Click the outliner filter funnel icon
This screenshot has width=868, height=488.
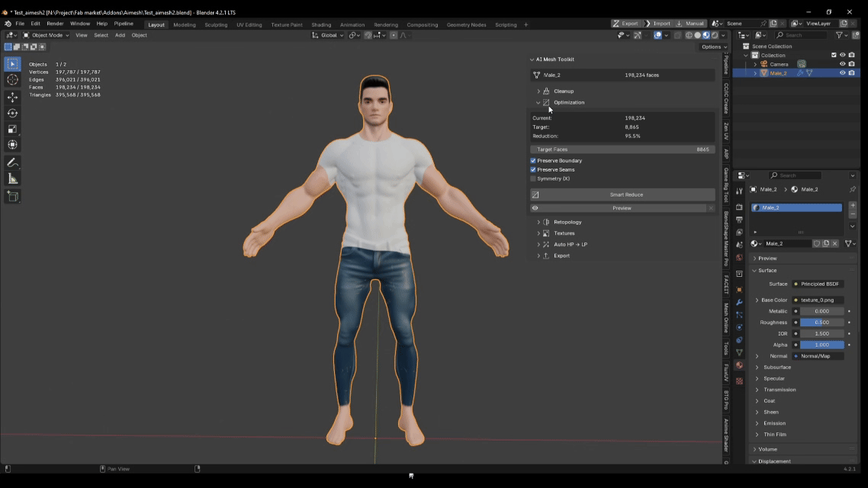pos(839,35)
